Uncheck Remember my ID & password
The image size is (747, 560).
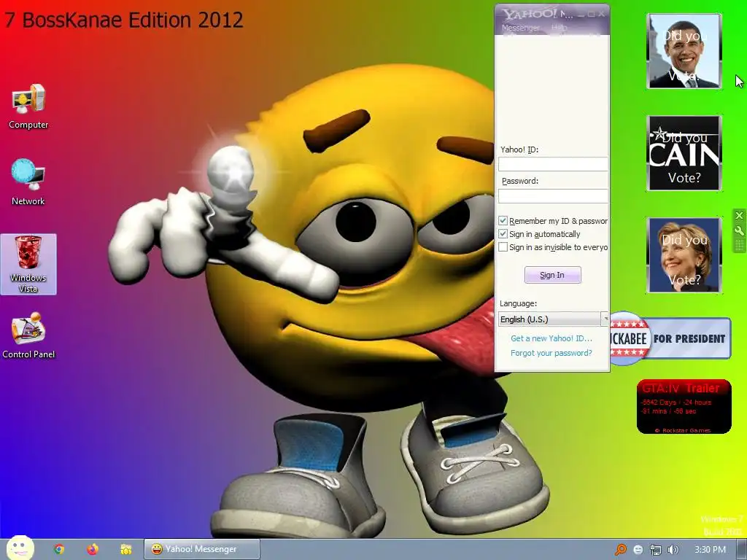click(503, 220)
